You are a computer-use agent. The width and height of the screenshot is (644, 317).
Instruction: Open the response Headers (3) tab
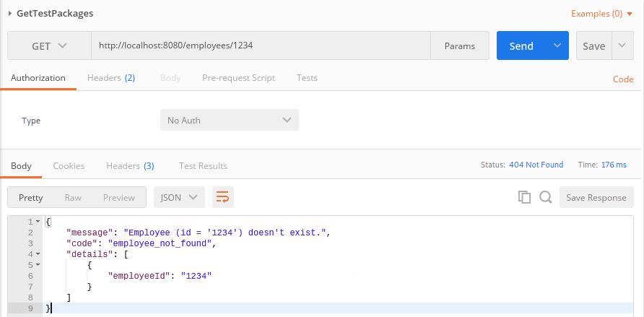coord(130,166)
